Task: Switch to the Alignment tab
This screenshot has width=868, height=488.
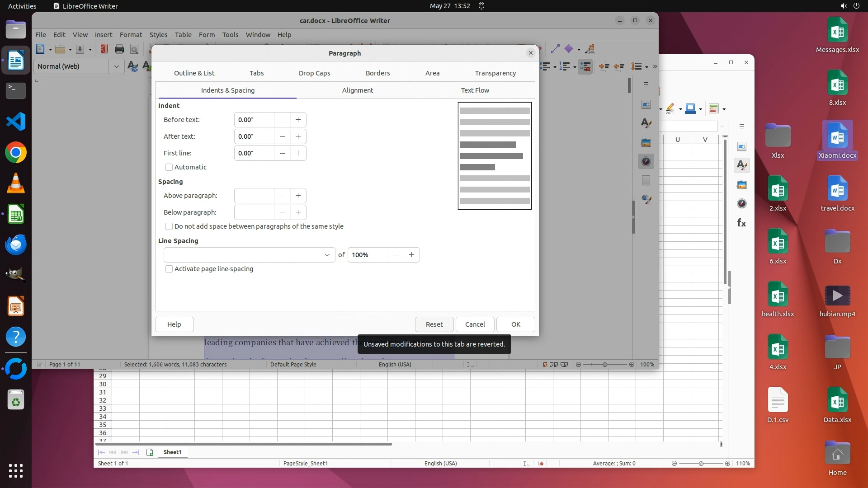Action: [x=357, y=90]
